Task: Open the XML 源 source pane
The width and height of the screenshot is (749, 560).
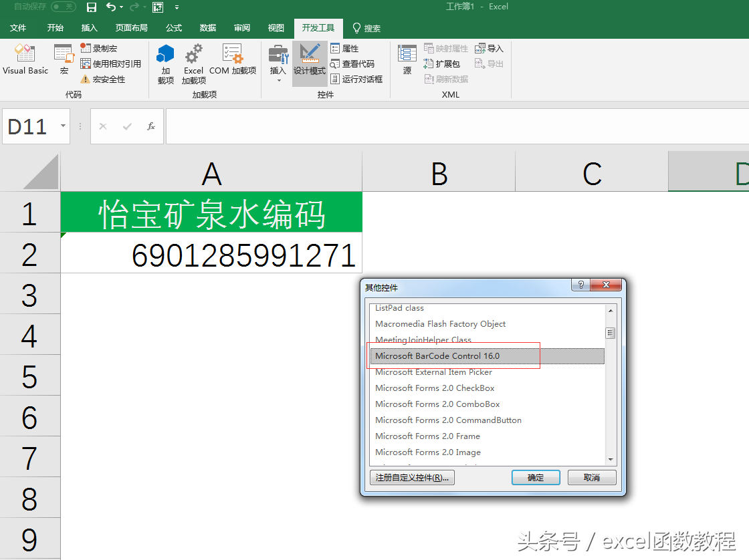Action: click(x=407, y=59)
